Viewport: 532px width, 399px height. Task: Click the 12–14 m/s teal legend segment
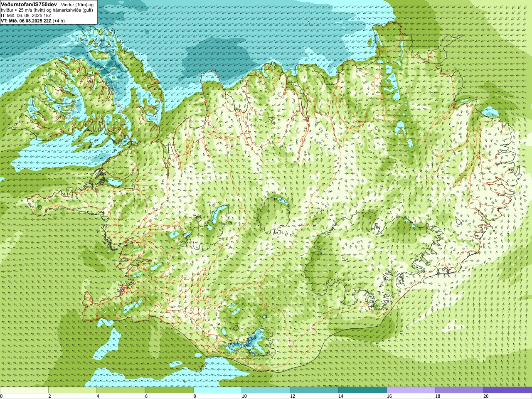[x=314, y=390]
